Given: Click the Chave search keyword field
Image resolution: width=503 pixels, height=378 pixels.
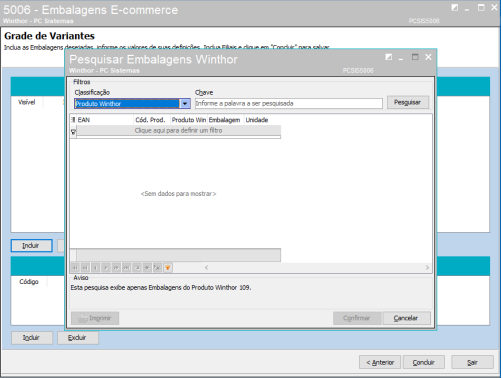Looking at the screenshot, I should tap(289, 103).
